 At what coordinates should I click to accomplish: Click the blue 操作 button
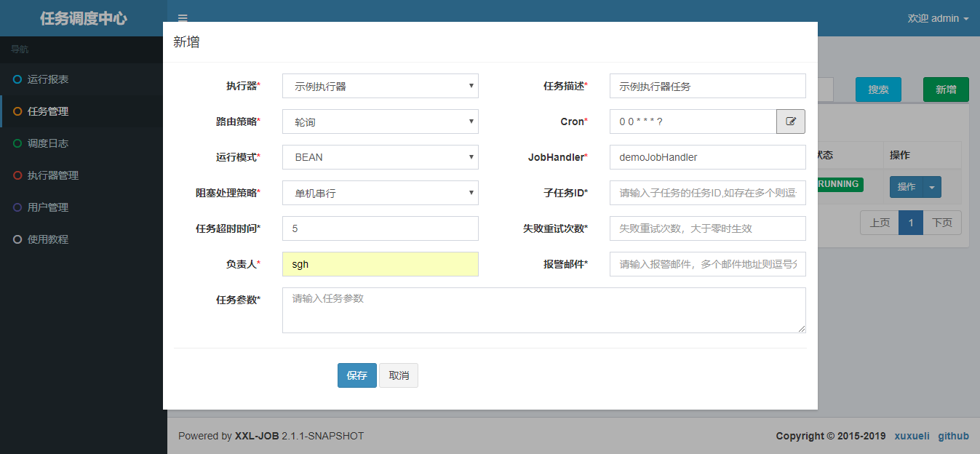907,187
